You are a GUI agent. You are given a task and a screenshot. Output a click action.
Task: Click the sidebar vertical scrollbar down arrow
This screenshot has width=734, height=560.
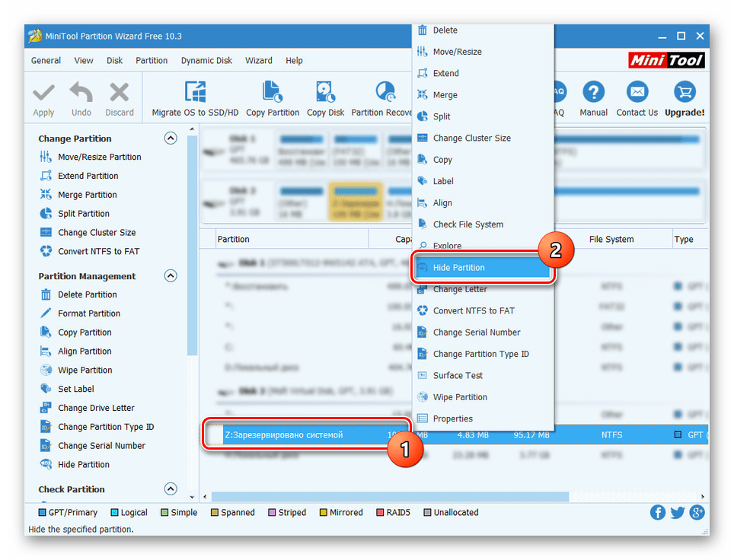point(192,497)
